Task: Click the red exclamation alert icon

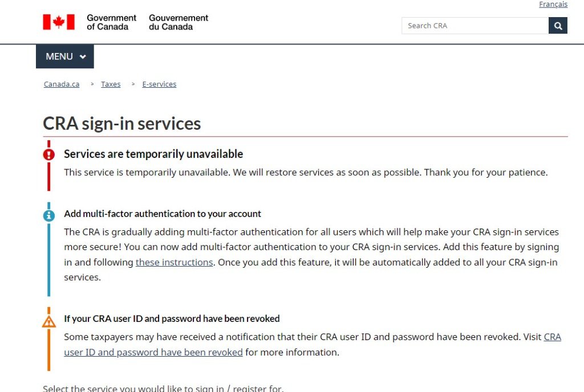Action: 49,154
